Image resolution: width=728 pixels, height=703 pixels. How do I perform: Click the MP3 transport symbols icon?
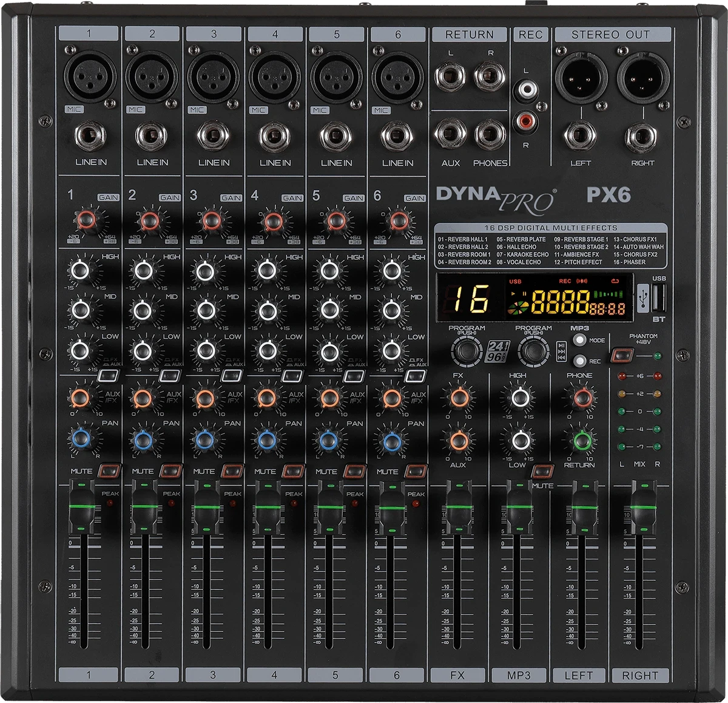561,352
